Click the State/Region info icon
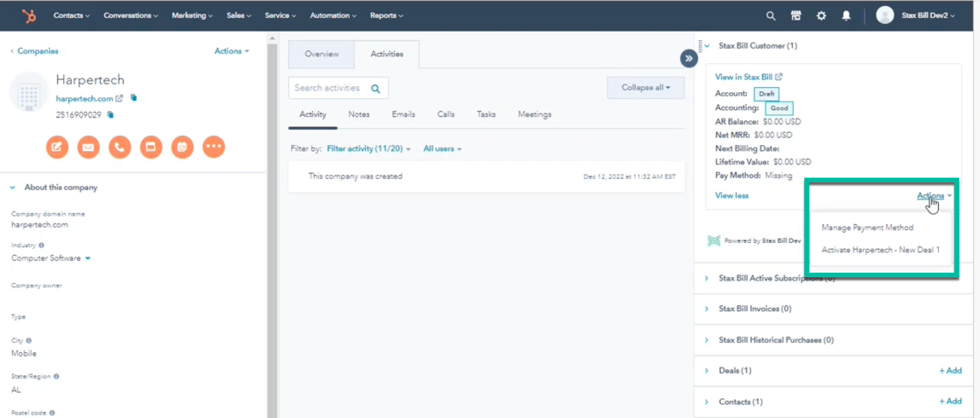The width and height of the screenshot is (980, 418). 56,376
